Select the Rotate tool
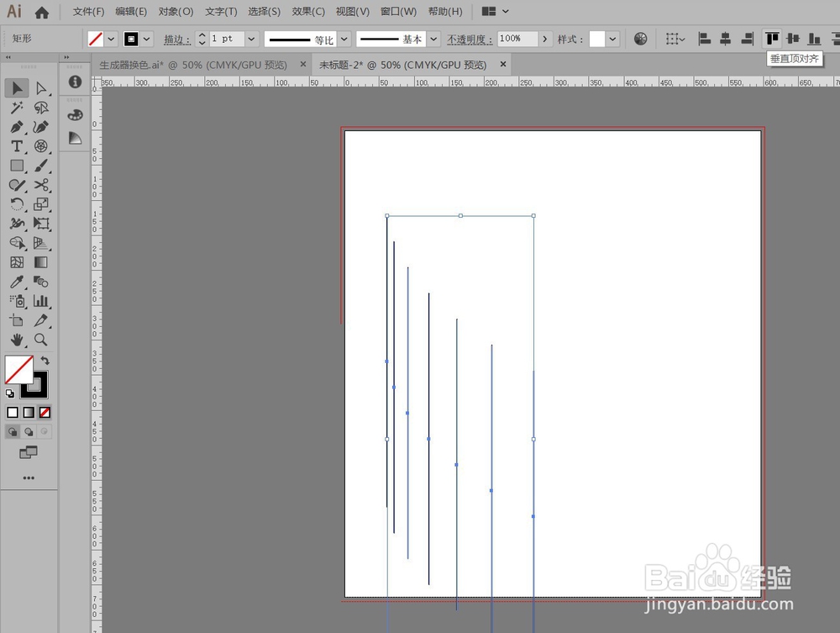 point(17,204)
